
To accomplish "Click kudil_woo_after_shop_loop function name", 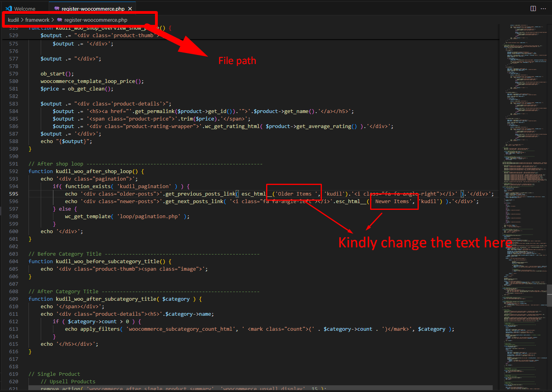I will tap(94, 171).
